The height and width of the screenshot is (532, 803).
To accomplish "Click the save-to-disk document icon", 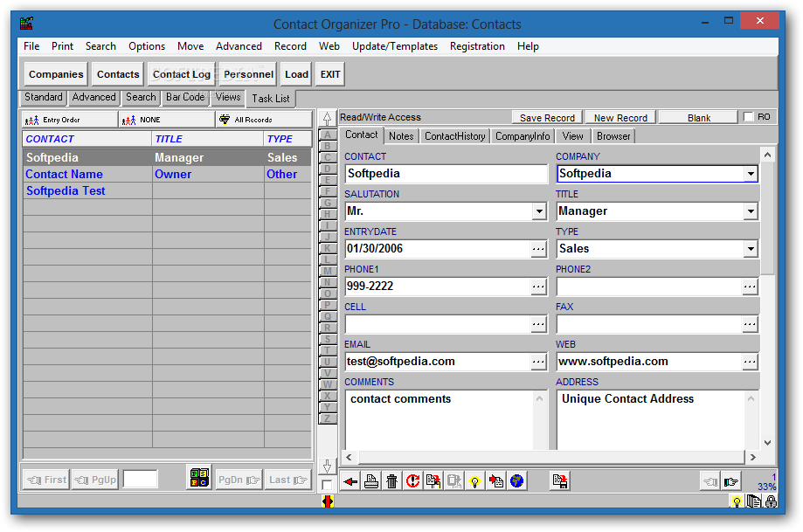I will [560, 481].
